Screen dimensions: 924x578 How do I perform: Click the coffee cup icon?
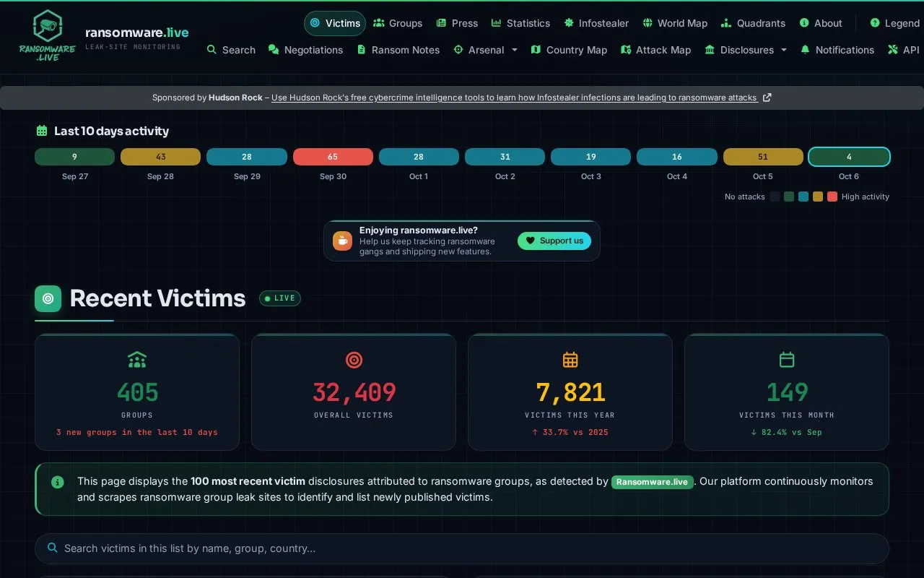pos(342,241)
